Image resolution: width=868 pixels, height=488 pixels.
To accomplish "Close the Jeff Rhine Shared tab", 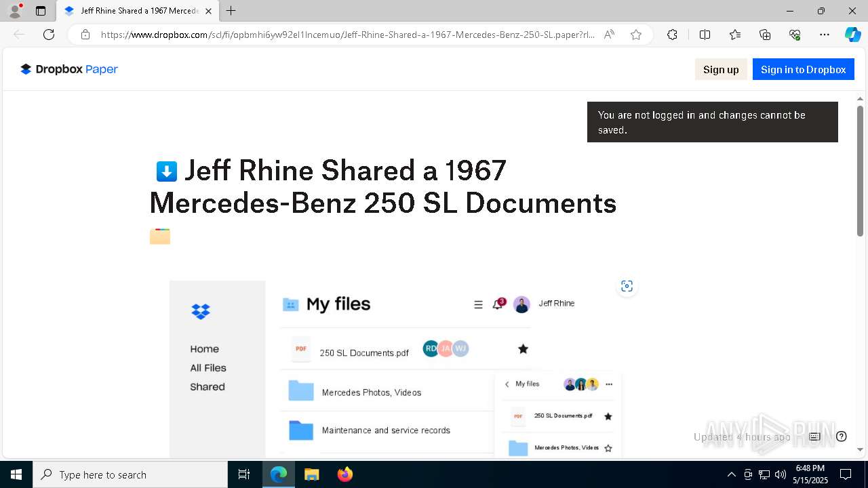I will pos(208,11).
